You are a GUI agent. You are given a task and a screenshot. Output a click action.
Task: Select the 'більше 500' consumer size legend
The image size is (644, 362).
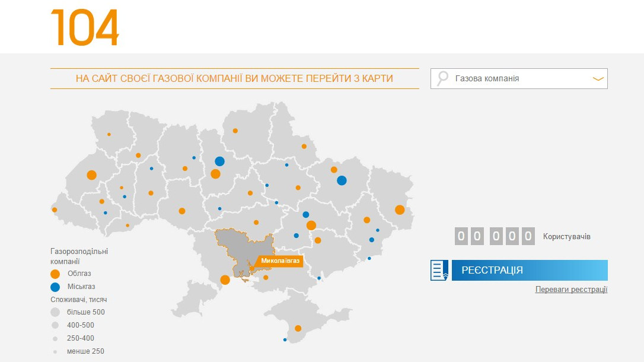coord(55,312)
